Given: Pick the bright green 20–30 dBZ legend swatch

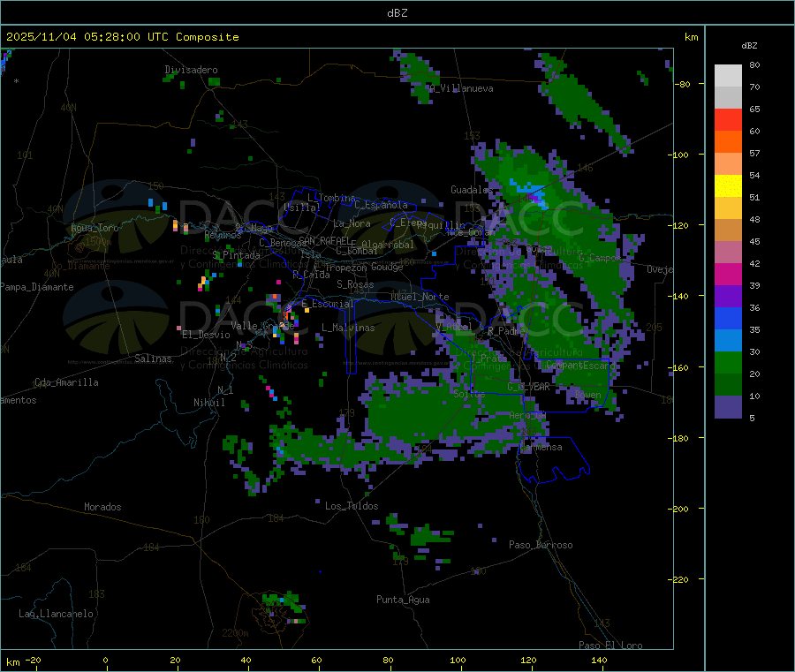Looking at the screenshot, I should coord(728,362).
